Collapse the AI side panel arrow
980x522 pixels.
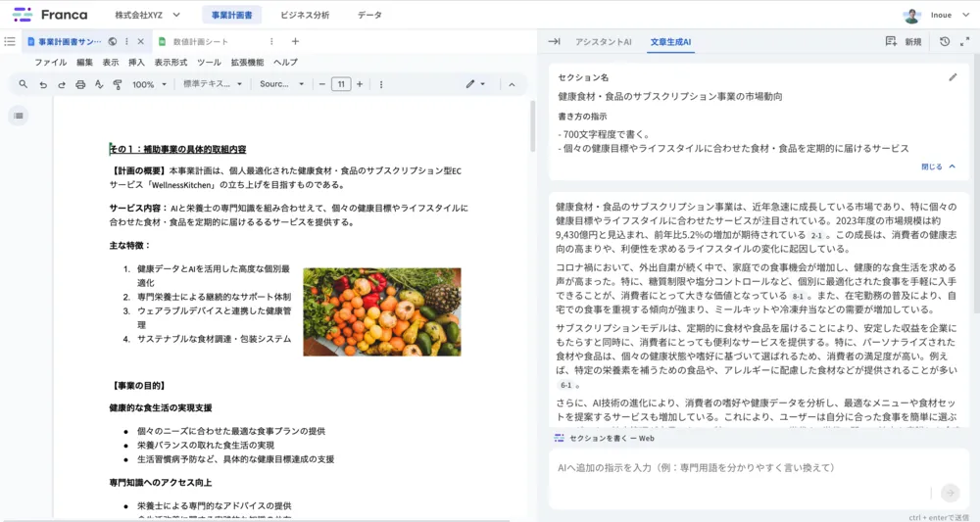(x=554, y=42)
